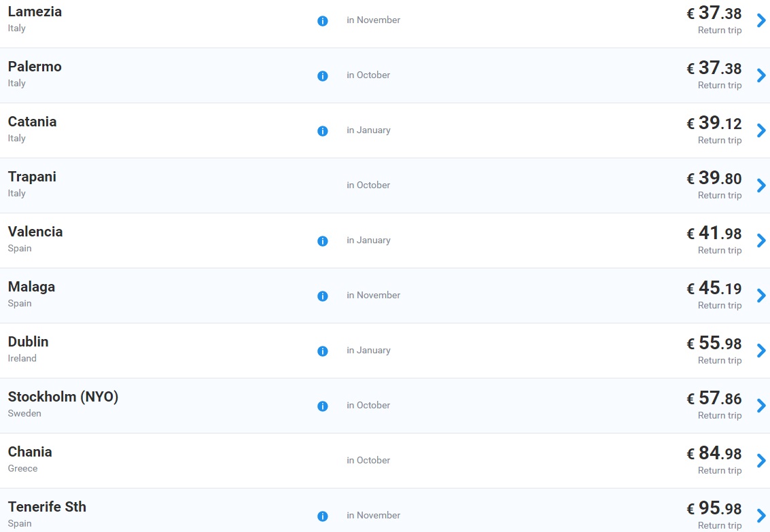Show the Tenerife Sth info icon

(x=323, y=516)
